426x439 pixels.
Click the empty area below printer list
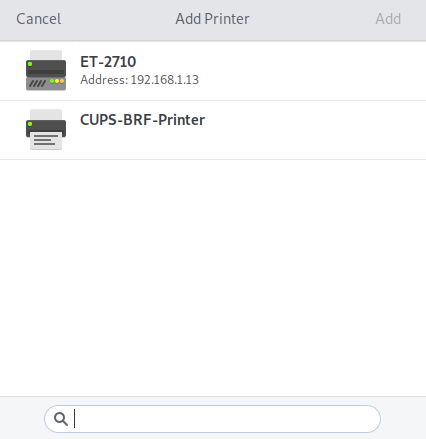213,278
